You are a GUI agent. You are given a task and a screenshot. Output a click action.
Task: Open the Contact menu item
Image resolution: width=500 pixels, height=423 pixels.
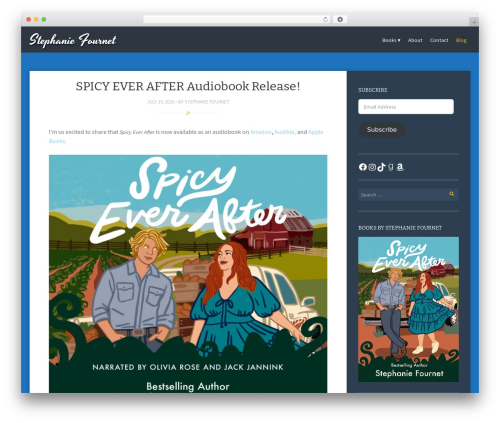pyautogui.click(x=439, y=40)
